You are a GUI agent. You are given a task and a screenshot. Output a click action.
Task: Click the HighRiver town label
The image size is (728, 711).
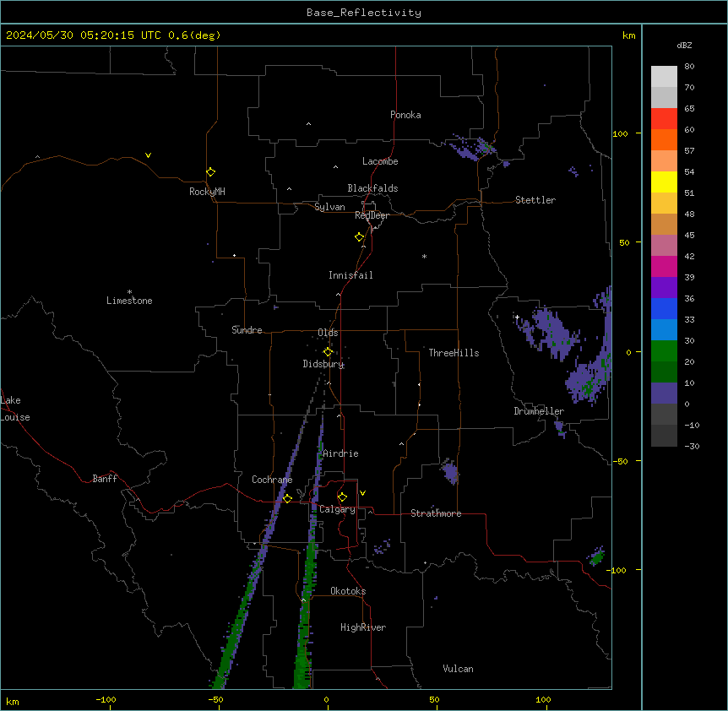click(x=363, y=627)
